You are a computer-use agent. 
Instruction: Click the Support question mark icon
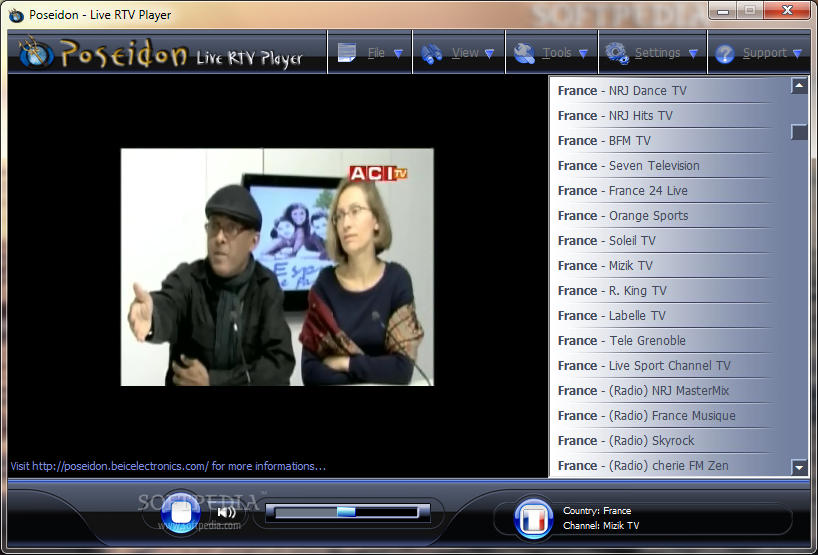pyautogui.click(x=725, y=54)
